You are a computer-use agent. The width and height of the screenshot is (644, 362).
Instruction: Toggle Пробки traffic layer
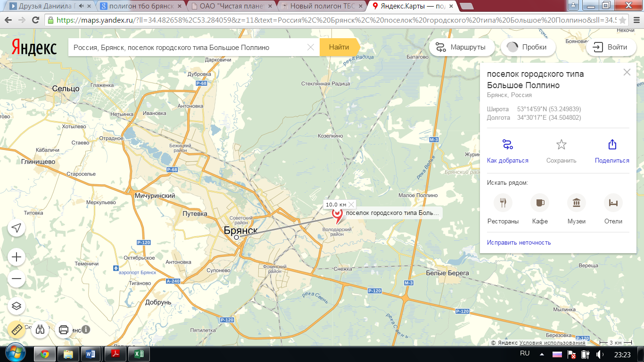click(528, 47)
